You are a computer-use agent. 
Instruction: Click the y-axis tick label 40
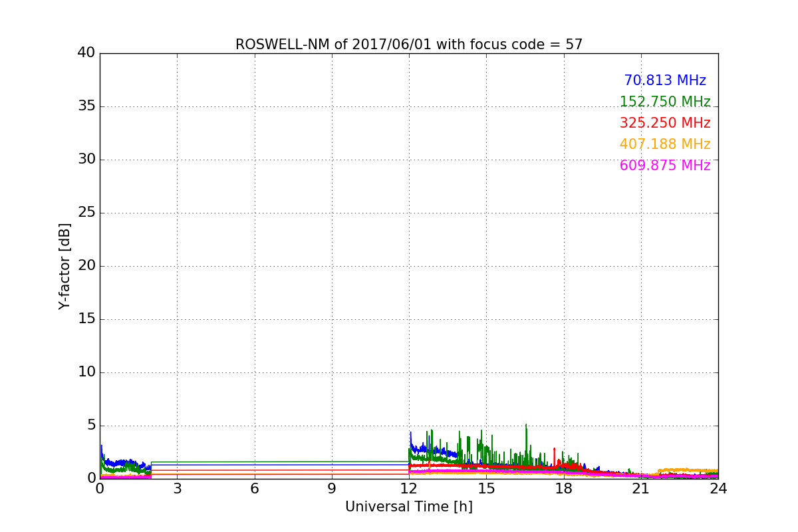pyautogui.click(x=86, y=53)
